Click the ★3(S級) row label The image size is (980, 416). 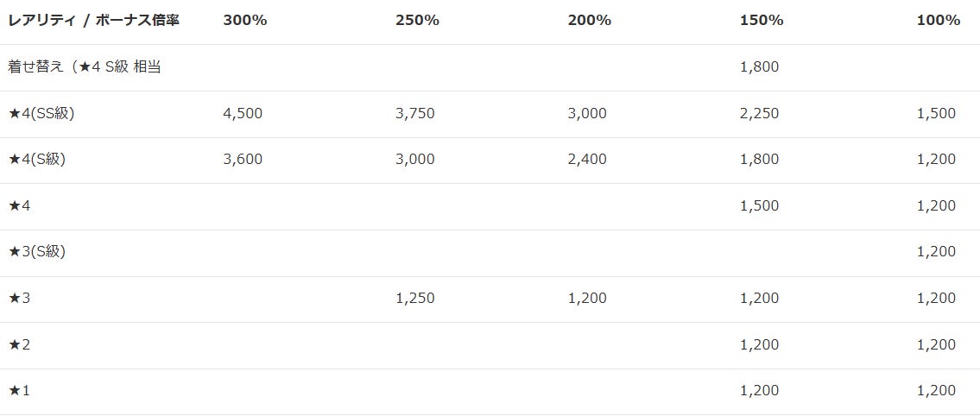pos(37,252)
